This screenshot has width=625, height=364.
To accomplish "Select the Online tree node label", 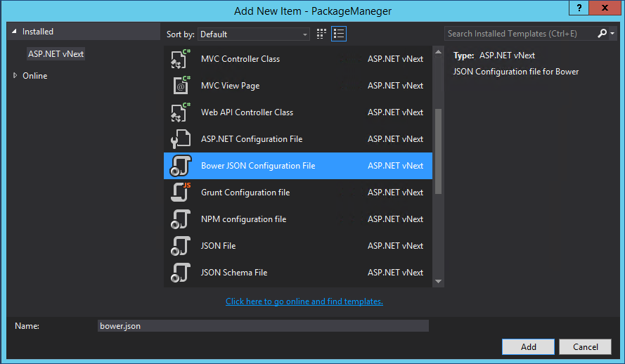I will click(34, 76).
